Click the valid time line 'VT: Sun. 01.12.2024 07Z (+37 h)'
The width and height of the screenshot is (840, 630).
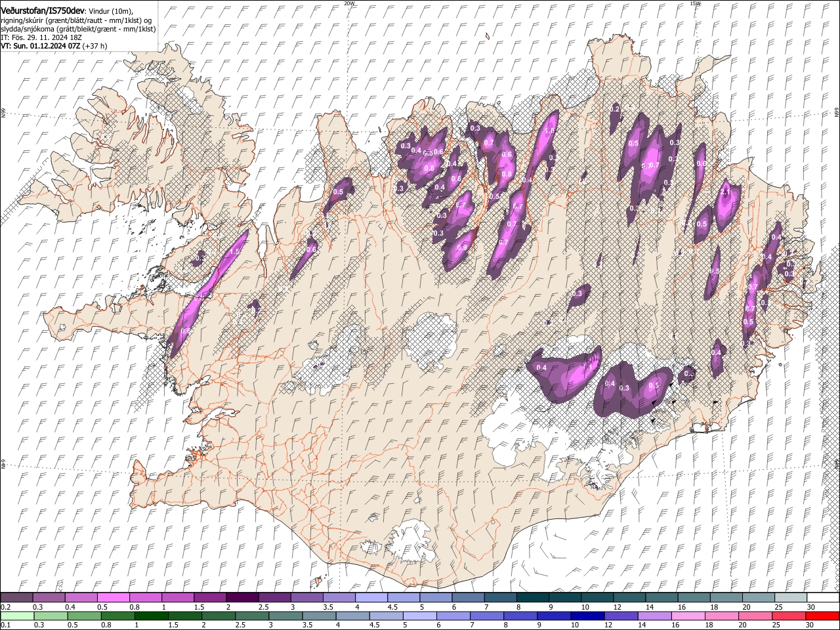point(54,46)
